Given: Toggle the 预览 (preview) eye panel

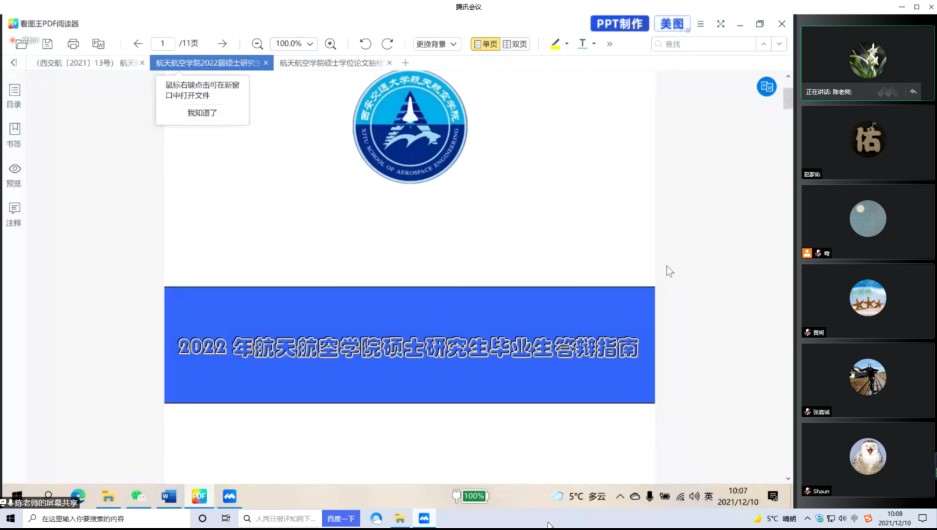Looking at the screenshot, I should [x=14, y=175].
